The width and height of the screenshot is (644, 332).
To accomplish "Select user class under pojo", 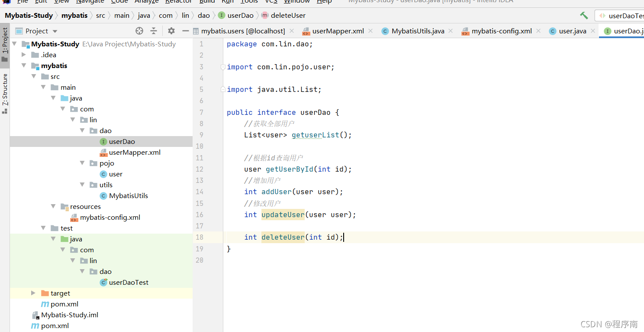I will pyautogui.click(x=111, y=174).
